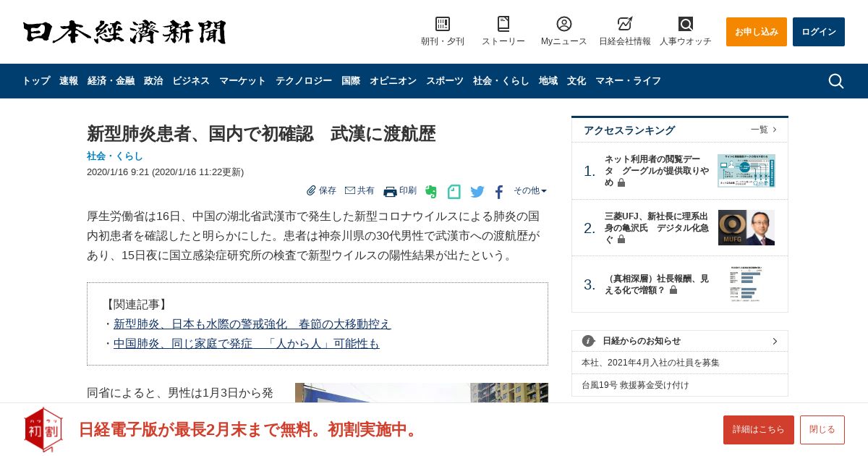Expand 日経からのお知らせ chevron arrow
The image size is (868, 456).
775,341
